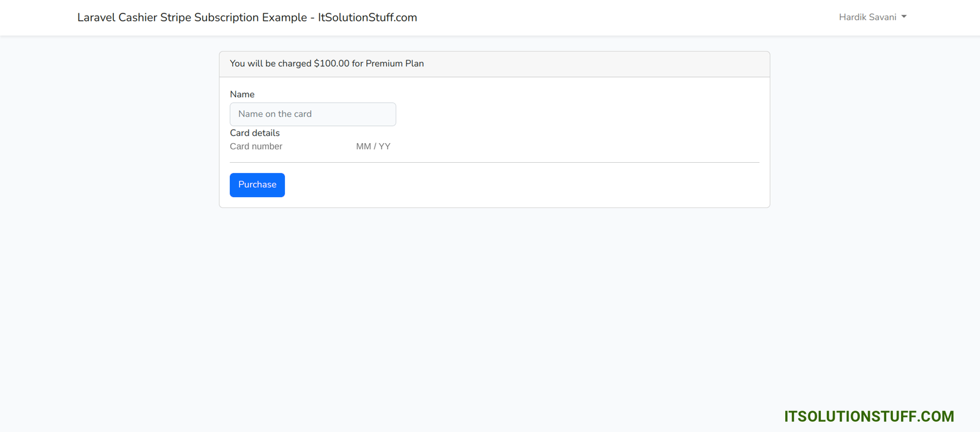980x432 pixels.
Task: Click the ItSolutionStuff.com part of the navbar title
Action: [367, 18]
